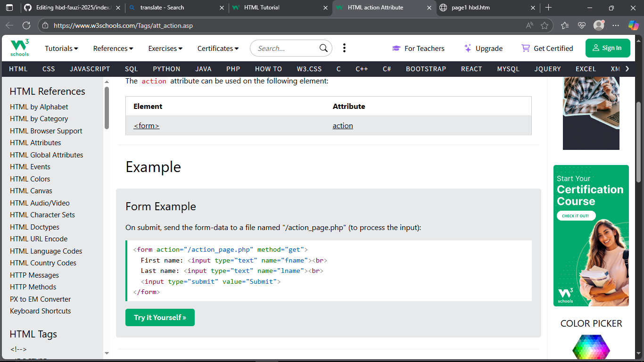Click the color picker hexagon wheel

click(591, 348)
